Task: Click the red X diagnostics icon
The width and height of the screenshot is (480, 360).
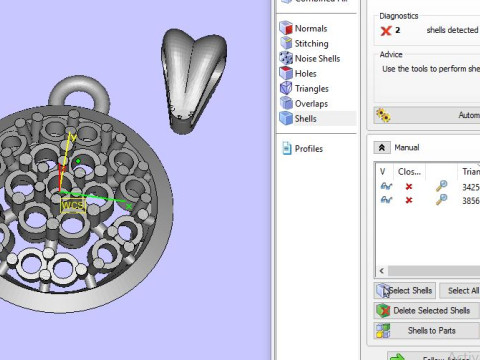Action: (386, 31)
